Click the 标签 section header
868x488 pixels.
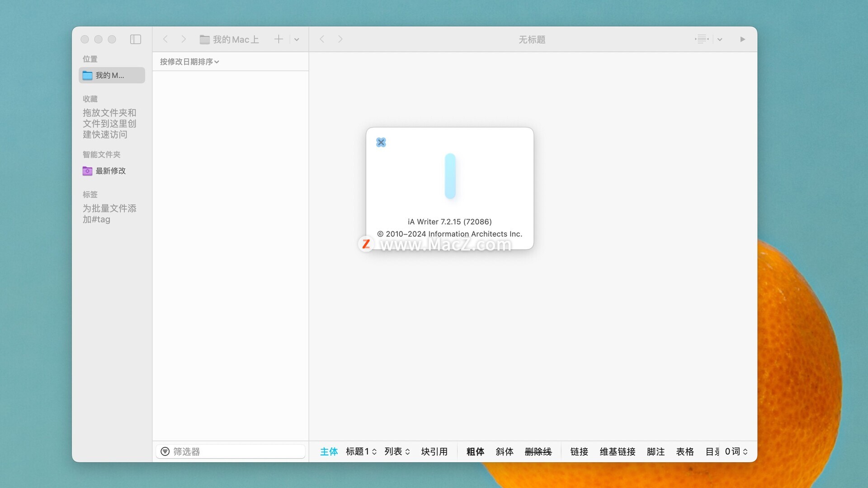tap(90, 194)
